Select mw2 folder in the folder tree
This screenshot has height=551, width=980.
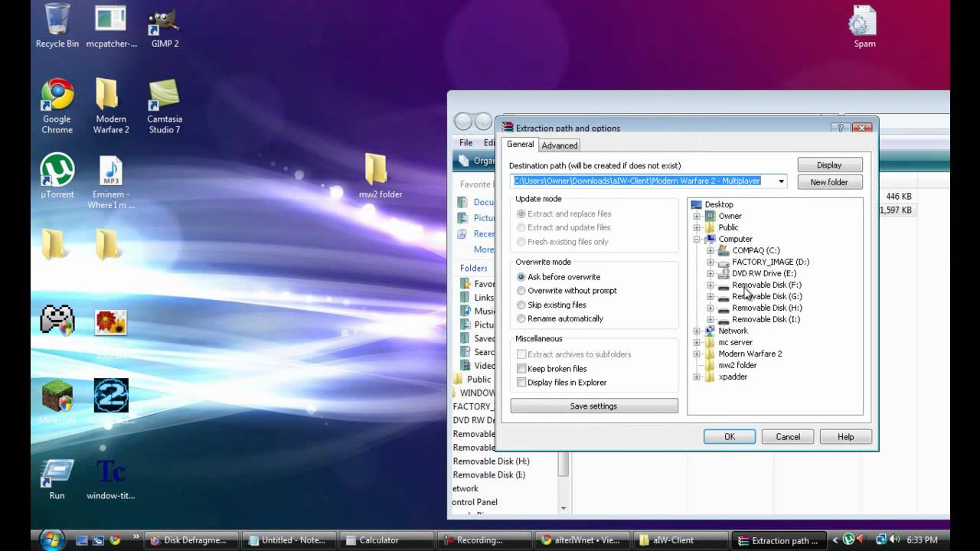(737, 365)
